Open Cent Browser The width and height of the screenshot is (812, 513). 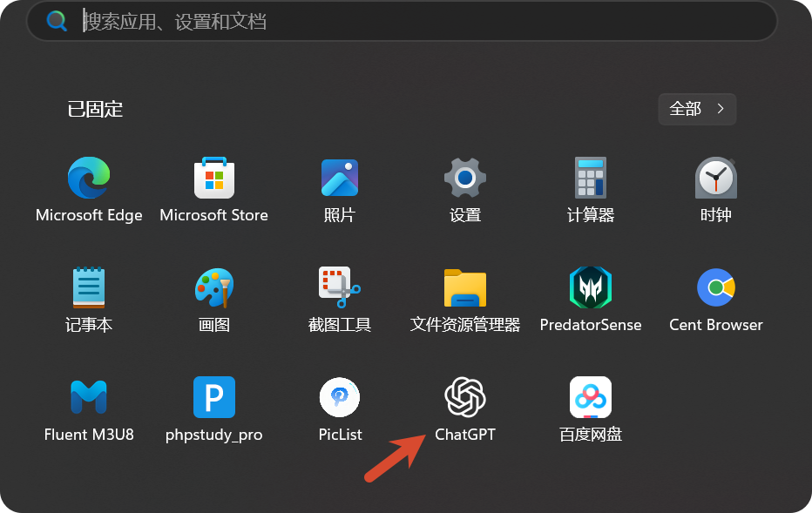pyautogui.click(x=715, y=300)
